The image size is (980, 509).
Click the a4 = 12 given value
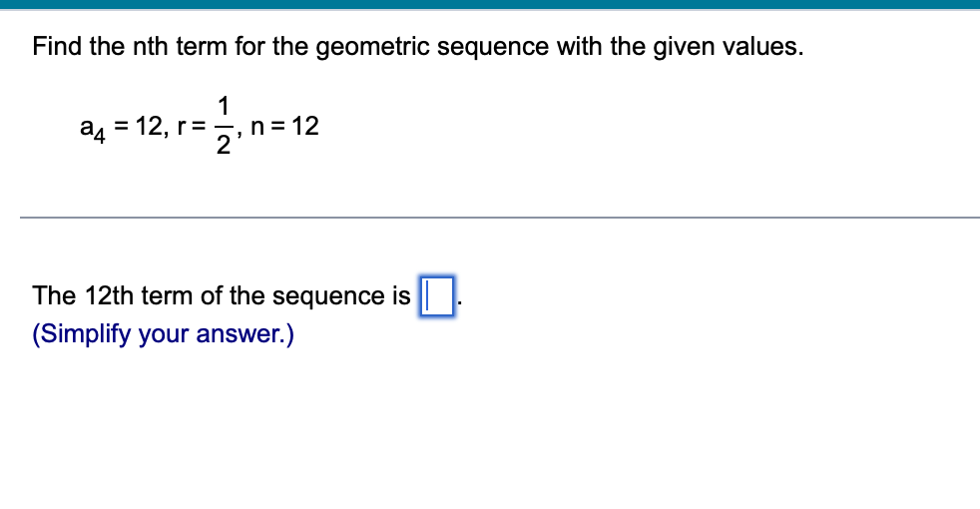(x=124, y=128)
